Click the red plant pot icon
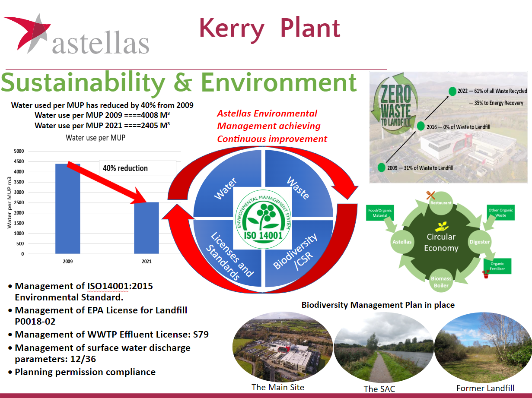This screenshot has height=398, width=532. 486,274
